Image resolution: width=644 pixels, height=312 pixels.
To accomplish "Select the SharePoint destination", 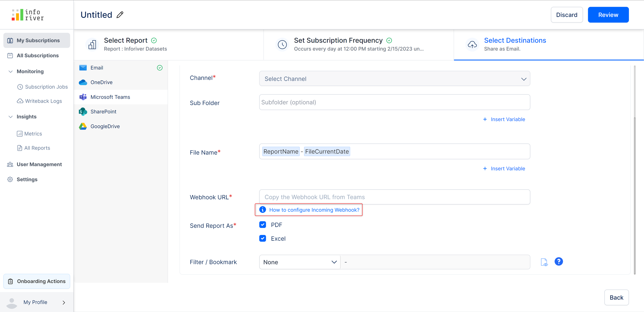I will [103, 111].
